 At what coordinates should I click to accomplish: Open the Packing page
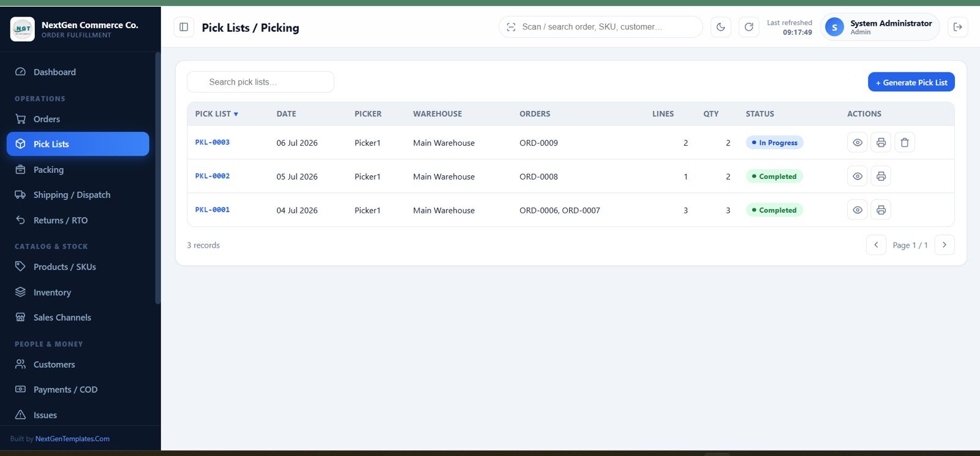point(78,170)
